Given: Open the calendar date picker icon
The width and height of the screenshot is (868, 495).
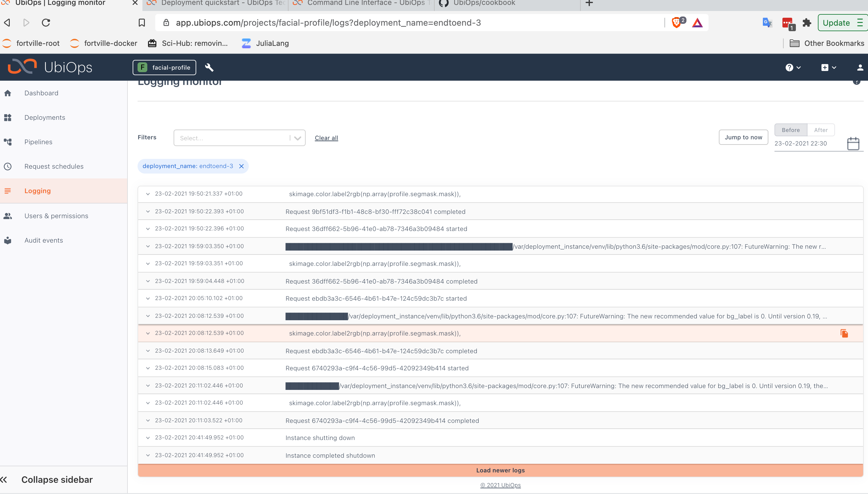Looking at the screenshot, I should point(853,144).
